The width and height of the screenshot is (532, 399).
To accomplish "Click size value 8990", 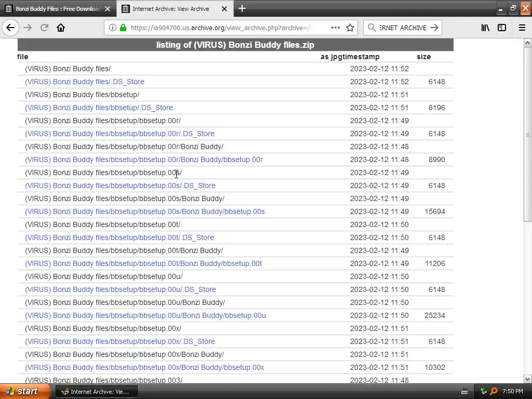I will pos(436,159).
